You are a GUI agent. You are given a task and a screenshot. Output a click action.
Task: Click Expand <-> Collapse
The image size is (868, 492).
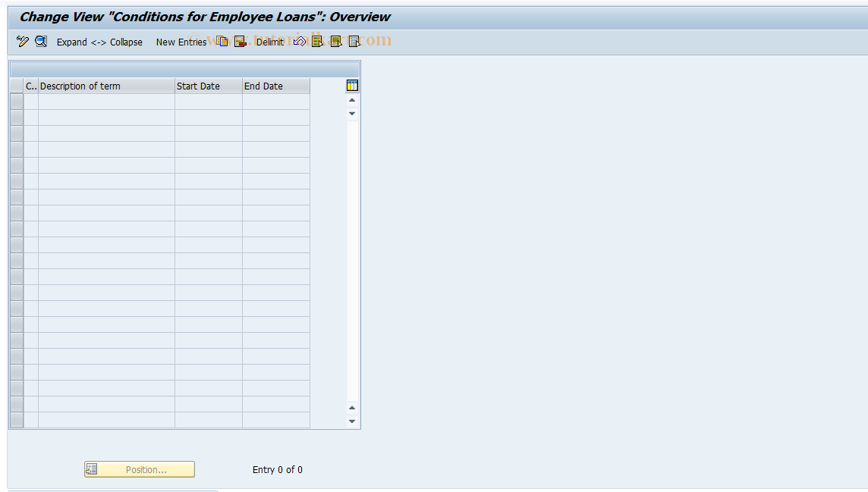pos(99,42)
